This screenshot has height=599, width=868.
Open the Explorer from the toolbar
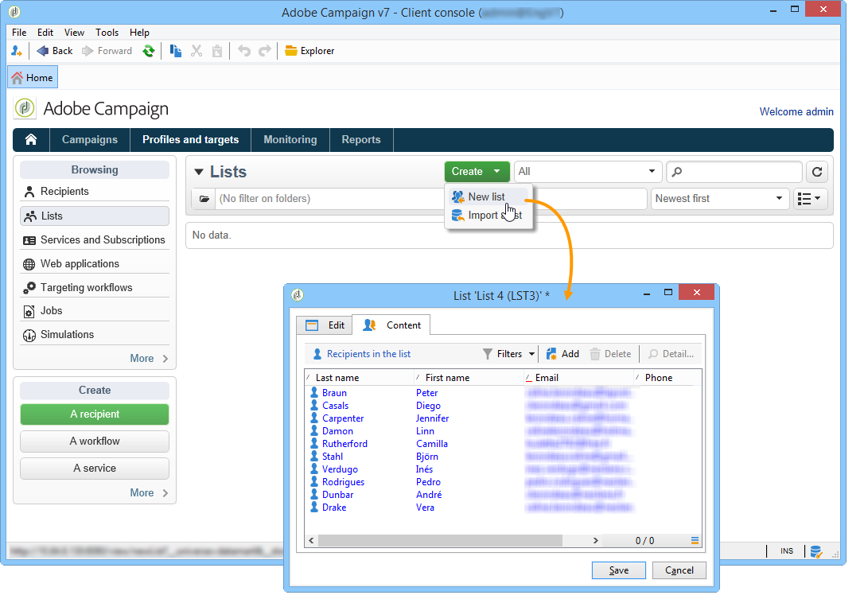[309, 51]
